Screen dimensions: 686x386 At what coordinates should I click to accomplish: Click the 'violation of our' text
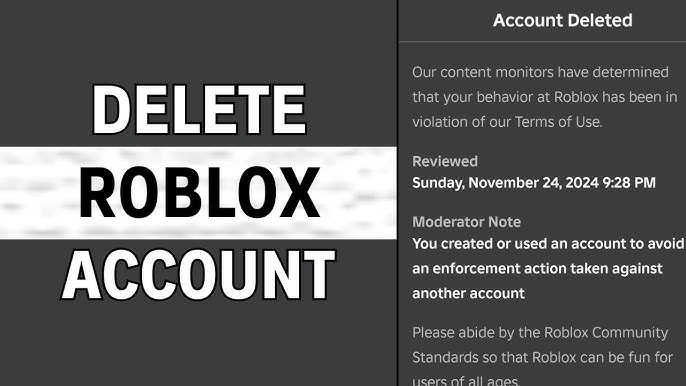point(462,122)
